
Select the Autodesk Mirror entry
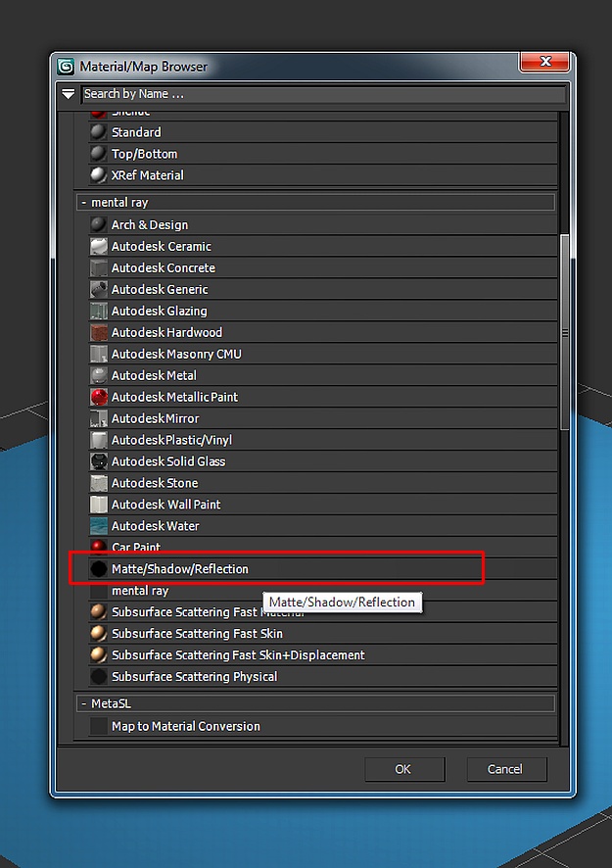point(323,418)
